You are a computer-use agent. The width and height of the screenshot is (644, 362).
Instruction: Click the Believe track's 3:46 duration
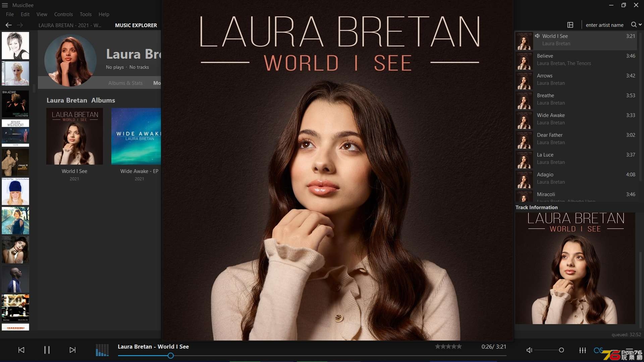[631, 56]
